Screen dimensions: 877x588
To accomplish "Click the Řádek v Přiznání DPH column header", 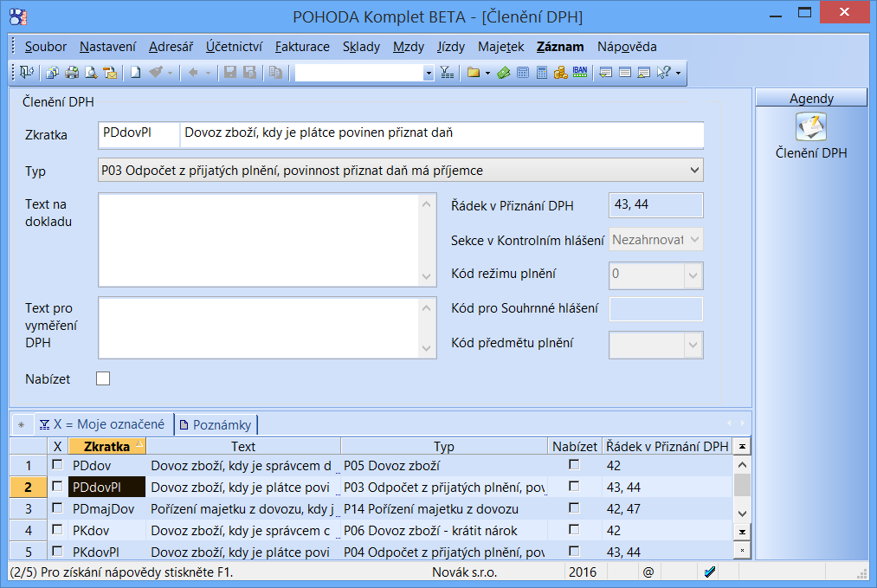I will click(x=667, y=447).
